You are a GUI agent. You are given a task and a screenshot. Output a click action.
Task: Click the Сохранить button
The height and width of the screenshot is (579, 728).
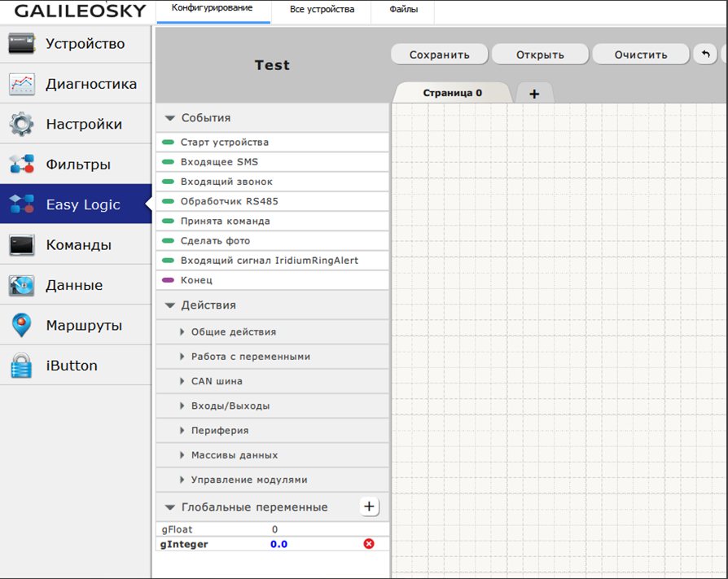coord(440,55)
